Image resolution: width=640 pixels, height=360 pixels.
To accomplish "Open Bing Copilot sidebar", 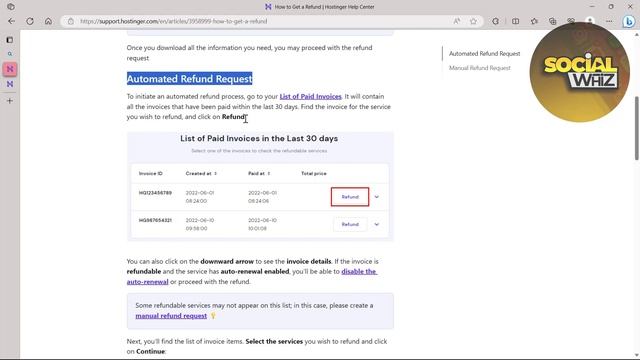I will pos(629,21).
